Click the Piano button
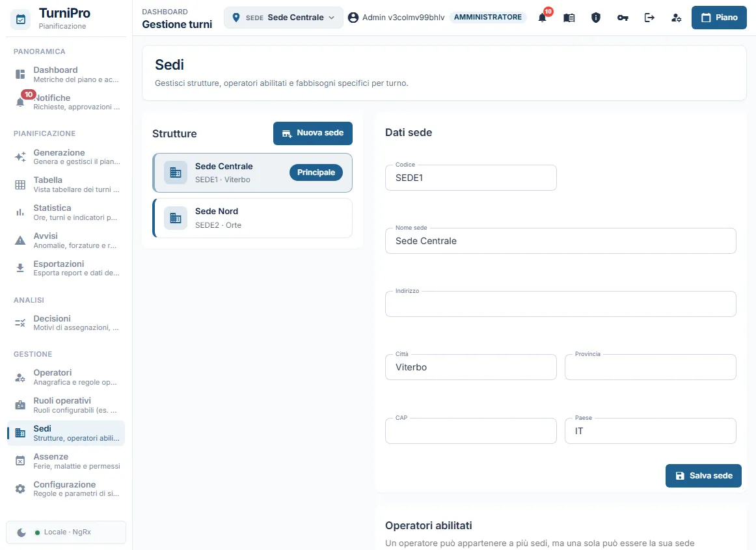Image resolution: width=756 pixels, height=550 pixels. tap(719, 18)
